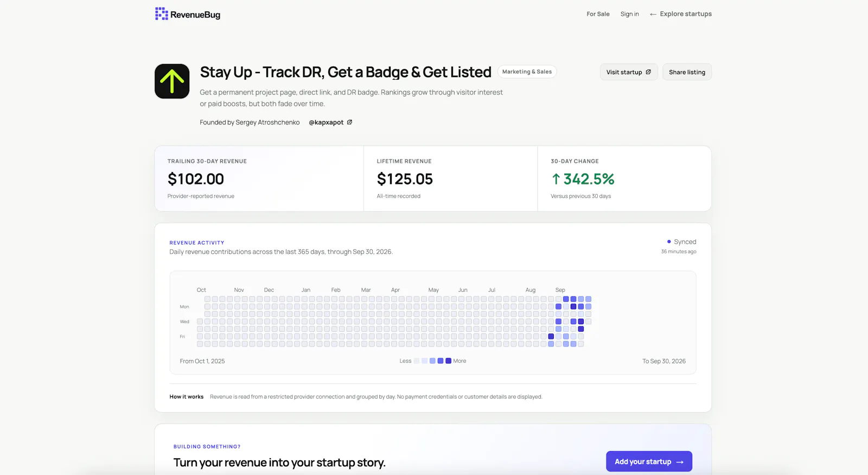This screenshot has height=475, width=868.
Task: Click the May month label on heatmap
Action: [433, 290]
